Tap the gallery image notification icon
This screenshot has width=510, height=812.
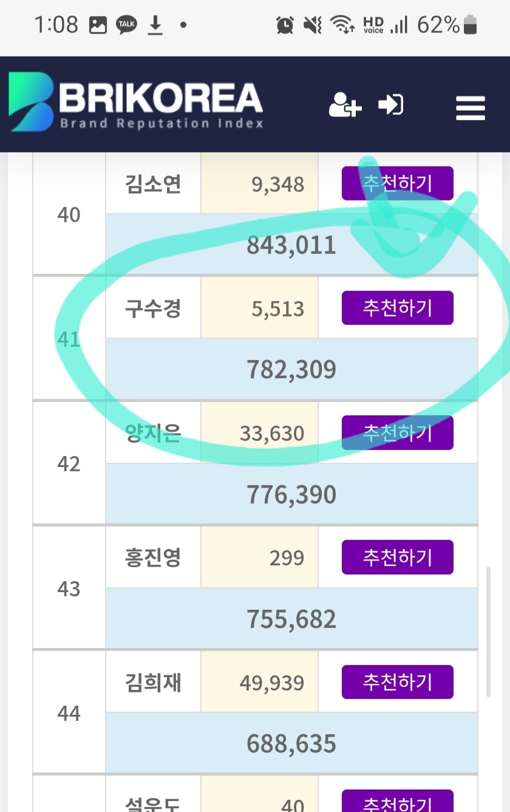[98, 25]
